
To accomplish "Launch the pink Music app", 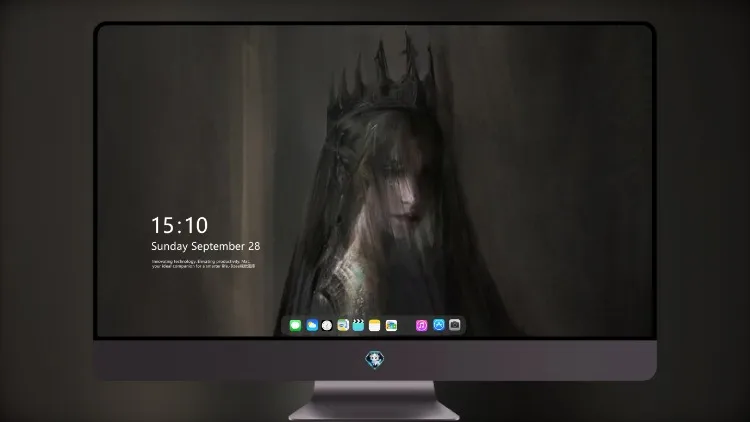I will pyautogui.click(x=421, y=325).
